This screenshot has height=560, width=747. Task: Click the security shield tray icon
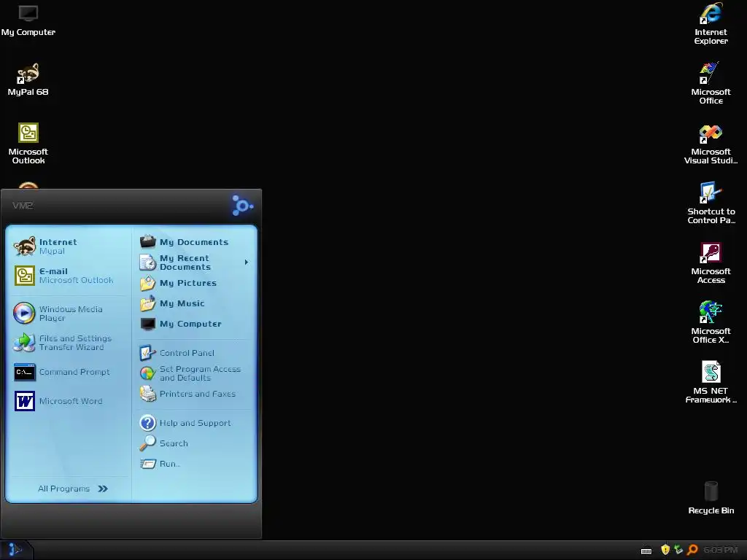point(665,550)
